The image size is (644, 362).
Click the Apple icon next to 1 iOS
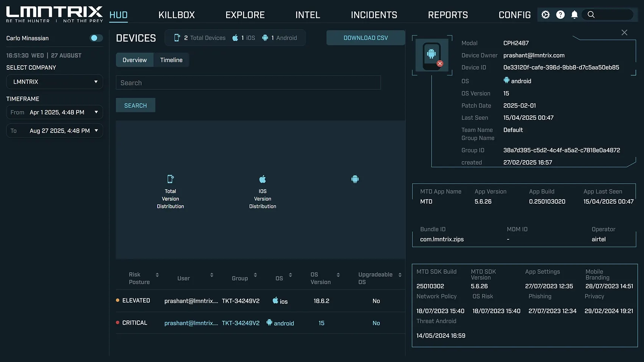tap(235, 38)
